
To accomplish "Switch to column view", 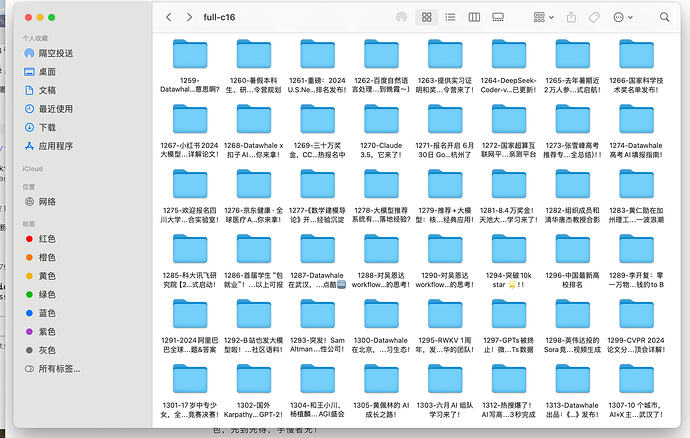I will tap(474, 17).
